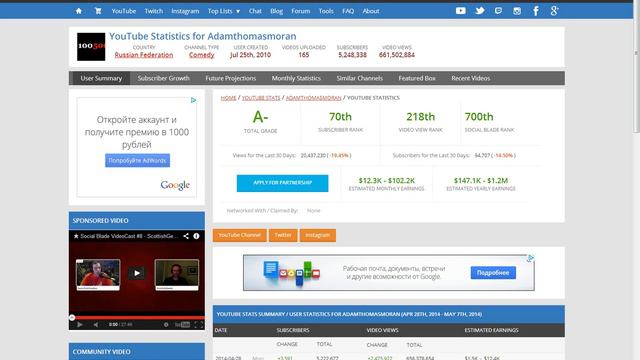Switch to Monthly Statistics tab
Viewport: 640px width, 360px height.
point(296,78)
